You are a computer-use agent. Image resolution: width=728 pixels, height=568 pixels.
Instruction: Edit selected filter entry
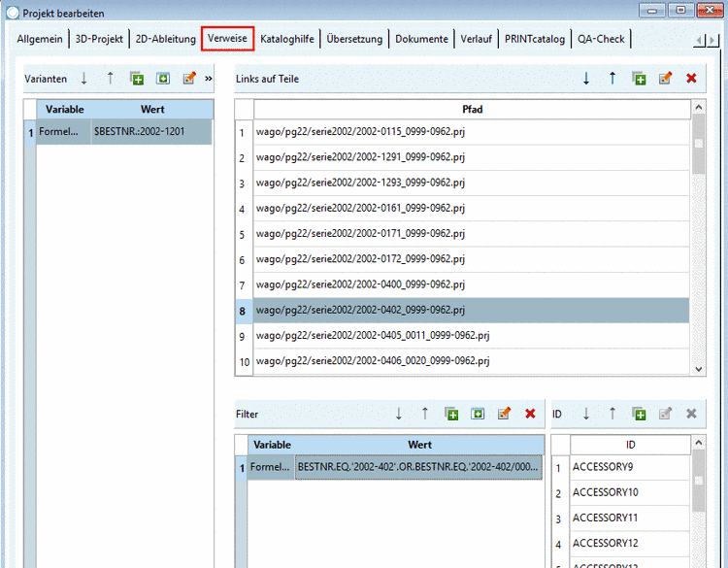[x=504, y=414]
